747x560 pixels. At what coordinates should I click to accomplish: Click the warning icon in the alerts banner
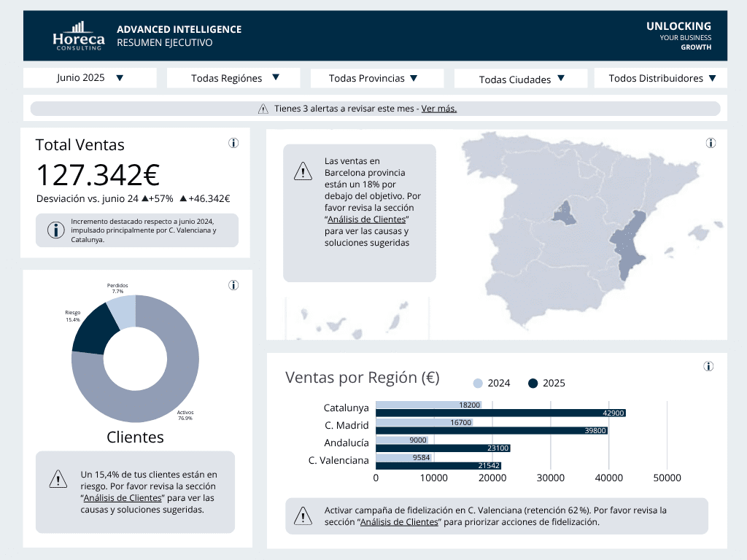coord(263,108)
